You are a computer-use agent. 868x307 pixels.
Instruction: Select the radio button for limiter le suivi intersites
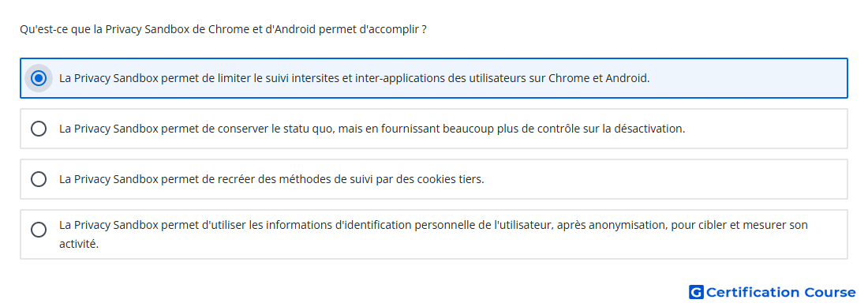pos(38,79)
